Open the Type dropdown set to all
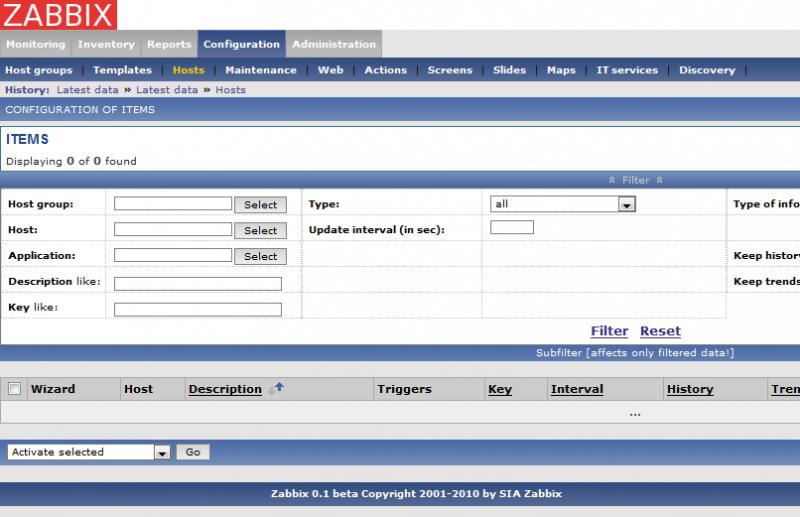The image size is (800, 517). [563, 204]
